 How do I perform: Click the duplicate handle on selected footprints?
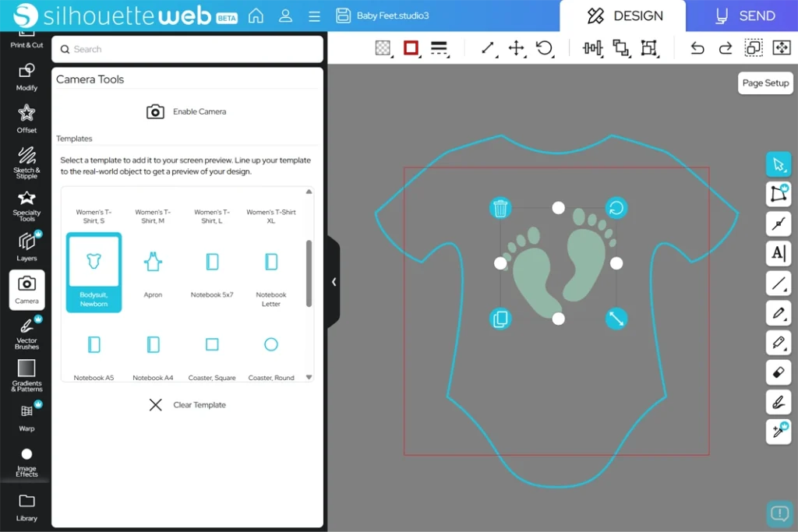point(500,319)
